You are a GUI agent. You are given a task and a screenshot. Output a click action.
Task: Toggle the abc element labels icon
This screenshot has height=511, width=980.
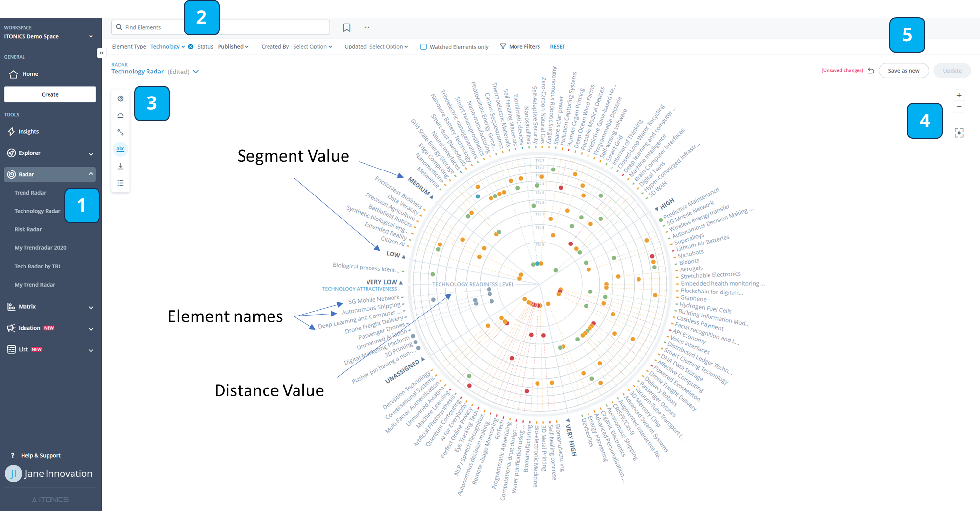click(x=121, y=149)
